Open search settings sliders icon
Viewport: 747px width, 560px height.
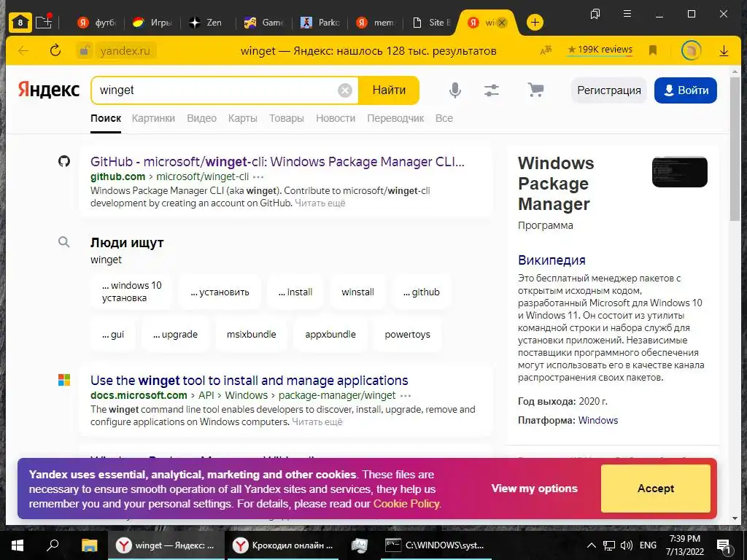[x=492, y=90]
